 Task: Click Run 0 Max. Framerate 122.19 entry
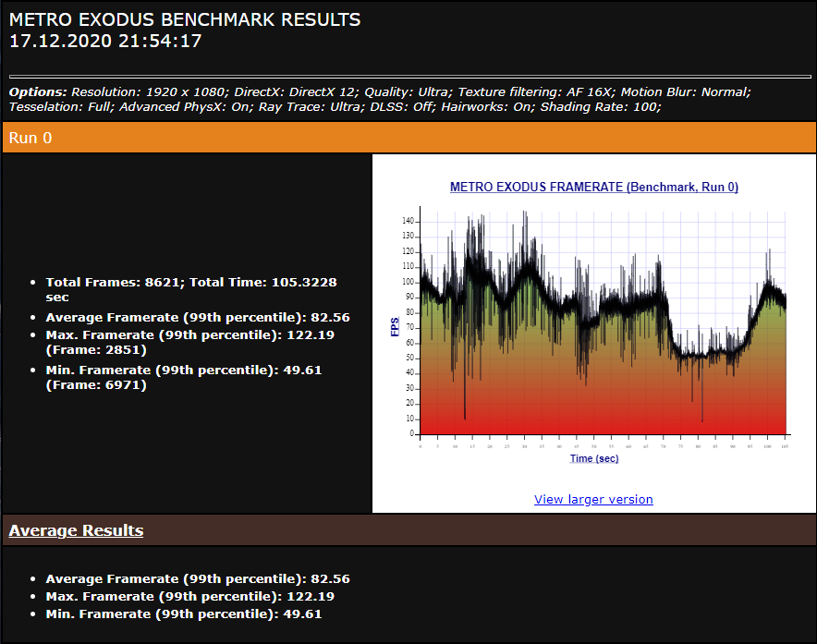point(190,342)
